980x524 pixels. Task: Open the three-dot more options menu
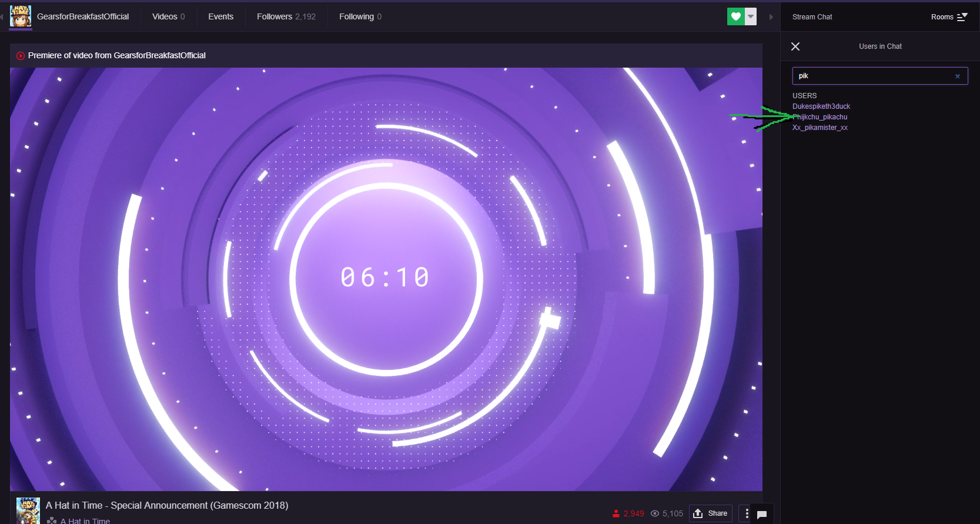747,513
